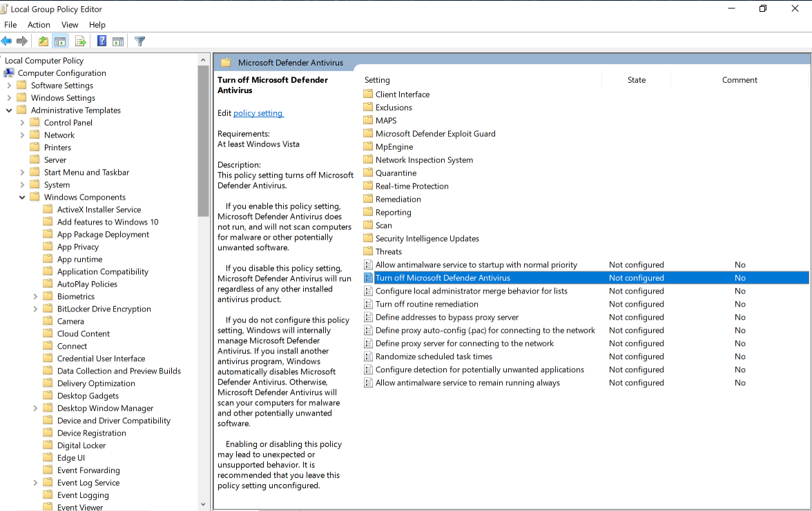Click the Define proxy server policy icon
812x511 pixels.
pyautogui.click(x=368, y=343)
